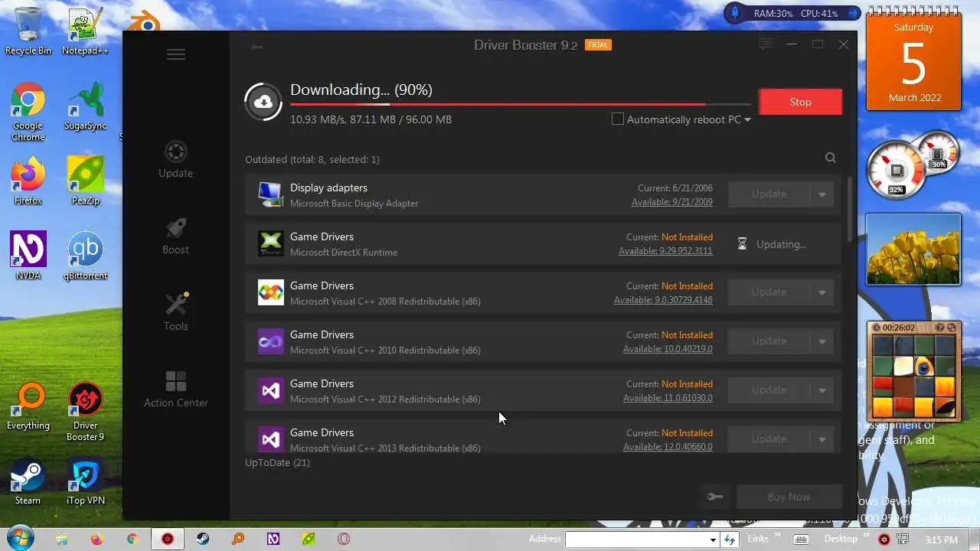Viewport: 980px width, 551px height.
Task: Click the Visual C++ 2010 infinity icon
Action: (x=270, y=341)
